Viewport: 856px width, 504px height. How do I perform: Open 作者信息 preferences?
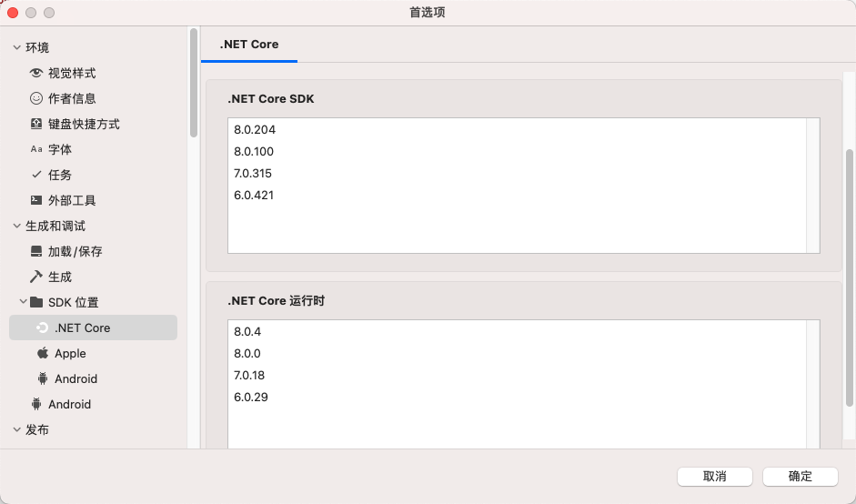(x=72, y=98)
